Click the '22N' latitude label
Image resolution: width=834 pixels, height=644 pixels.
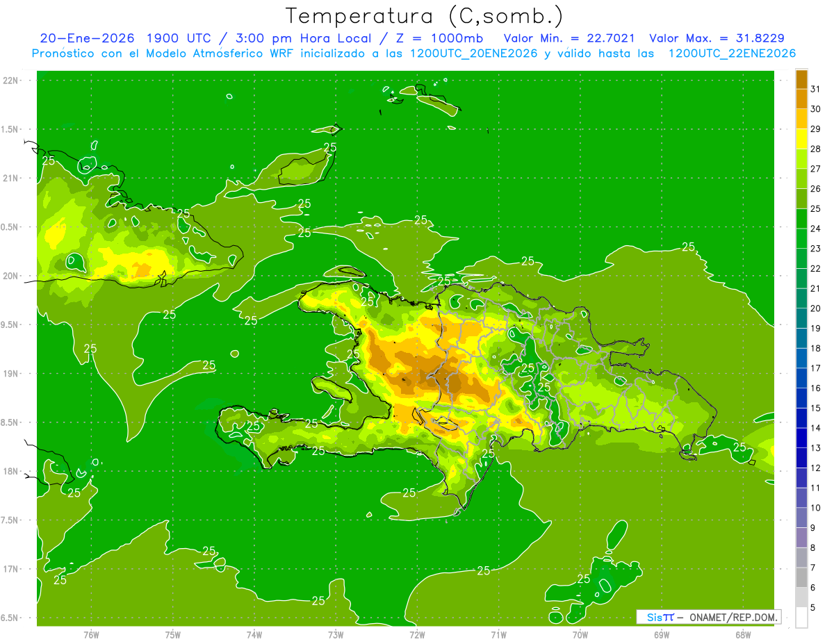(11, 80)
